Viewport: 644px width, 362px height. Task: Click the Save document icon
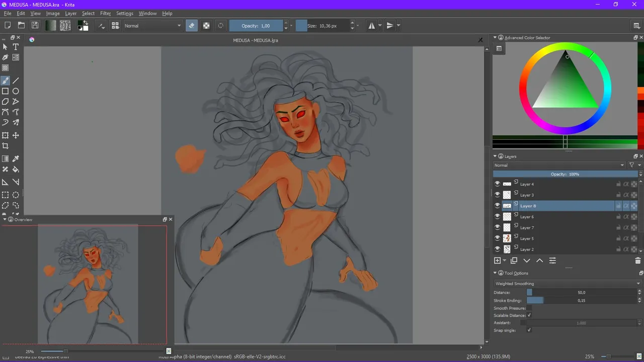point(35,25)
